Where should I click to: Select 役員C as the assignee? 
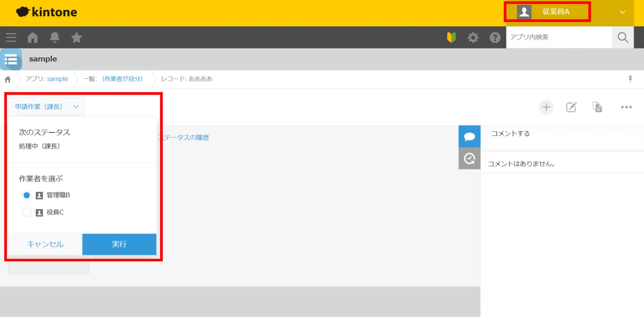27,212
